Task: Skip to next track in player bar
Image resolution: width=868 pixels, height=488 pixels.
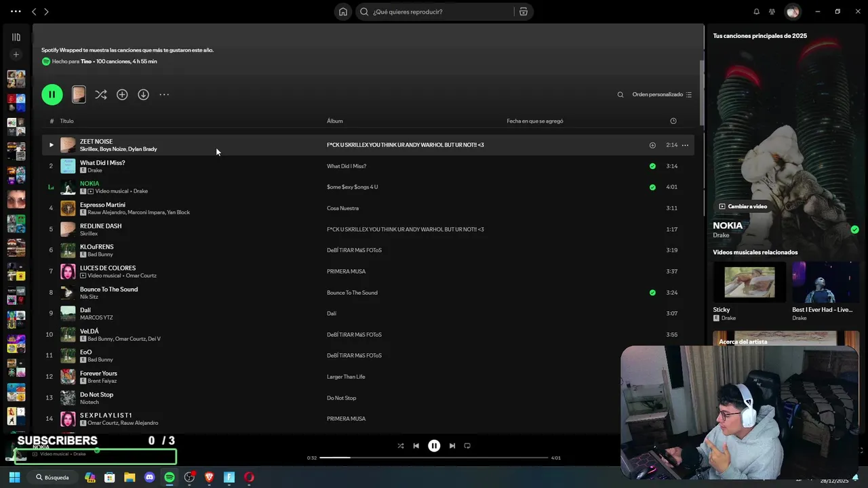Action: coord(452,446)
